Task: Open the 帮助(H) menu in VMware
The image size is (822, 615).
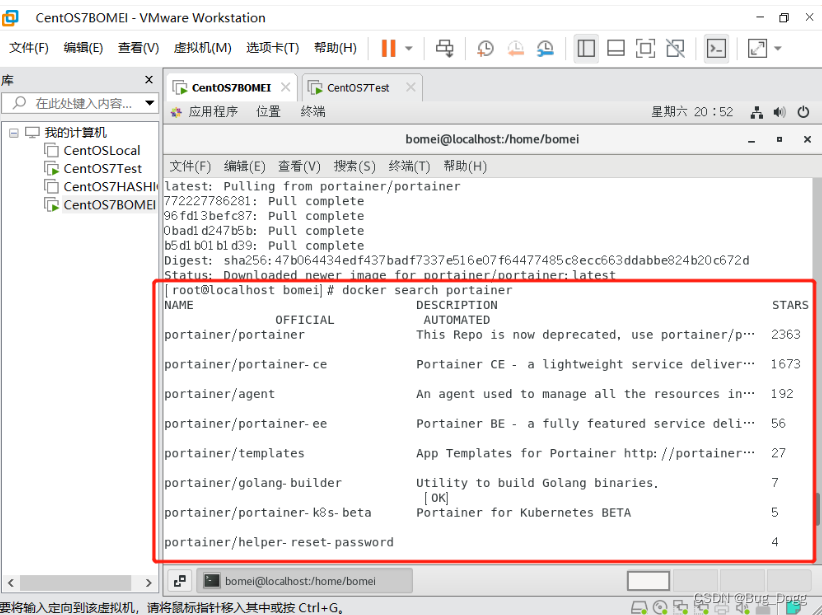Action: [336, 48]
